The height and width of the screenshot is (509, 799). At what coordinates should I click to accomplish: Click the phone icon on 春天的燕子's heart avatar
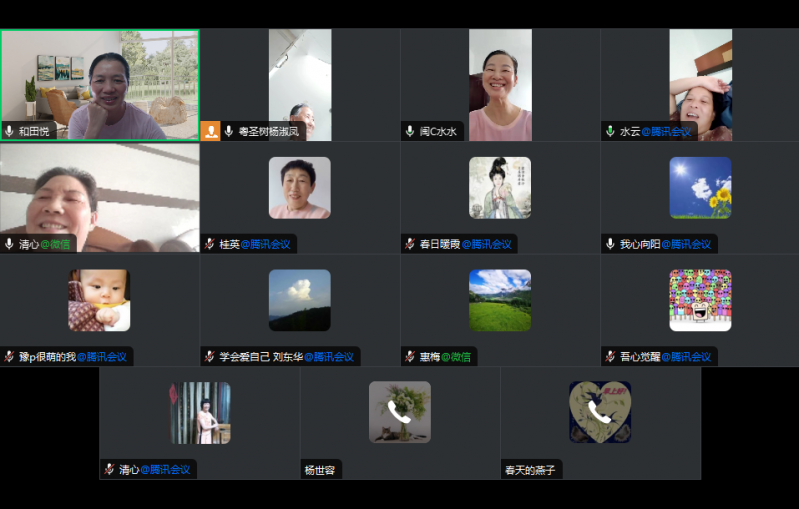click(599, 412)
